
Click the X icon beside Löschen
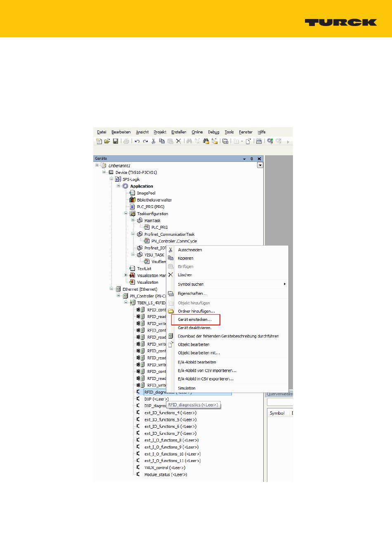170,275
